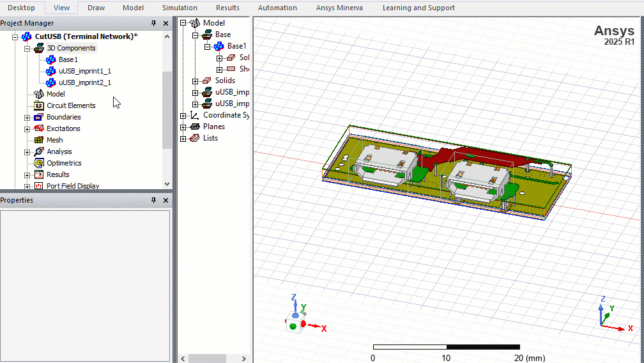Click the Planes icon in model tree
This screenshot has height=363, width=644.
(x=195, y=127)
